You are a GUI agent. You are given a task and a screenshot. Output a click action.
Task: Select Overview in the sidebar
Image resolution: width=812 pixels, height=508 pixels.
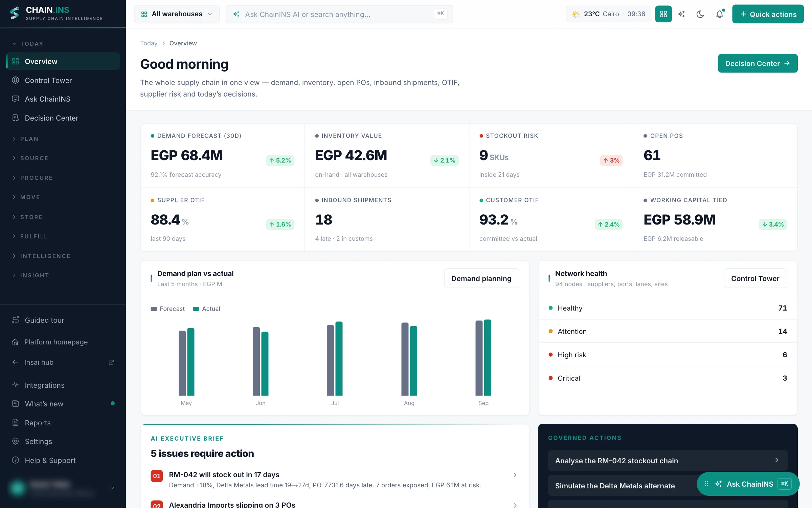coord(63,61)
